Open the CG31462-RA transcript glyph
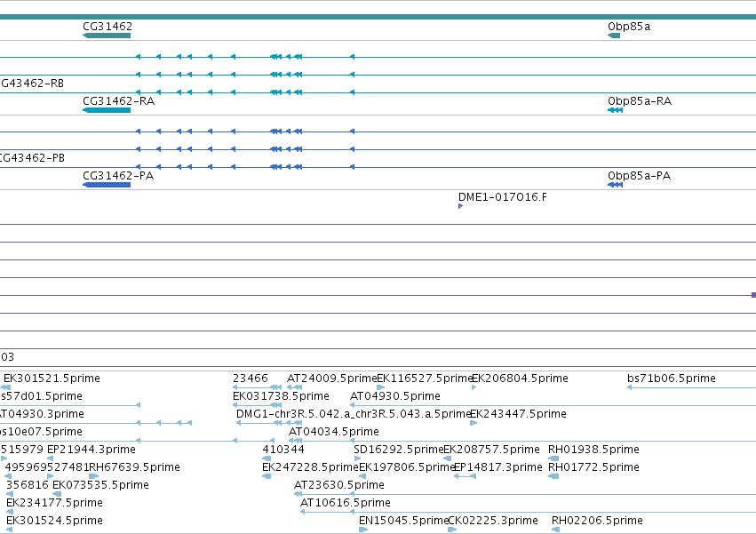Image resolution: width=756 pixels, height=534 pixels. [107, 110]
